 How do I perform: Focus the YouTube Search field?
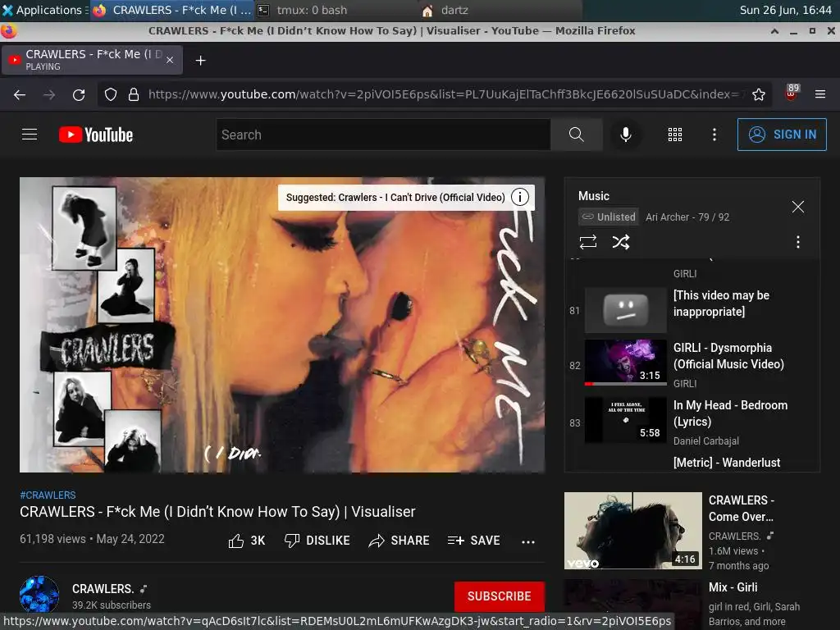384,135
